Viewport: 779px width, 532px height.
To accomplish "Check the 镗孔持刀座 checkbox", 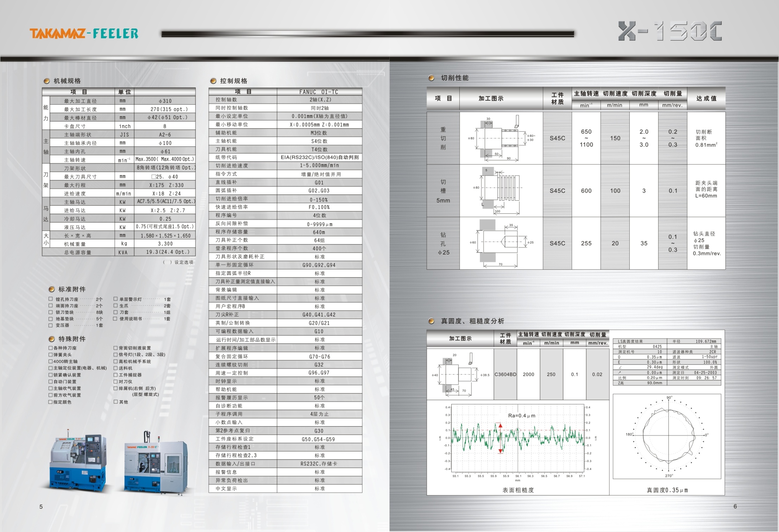I will click(51, 299).
